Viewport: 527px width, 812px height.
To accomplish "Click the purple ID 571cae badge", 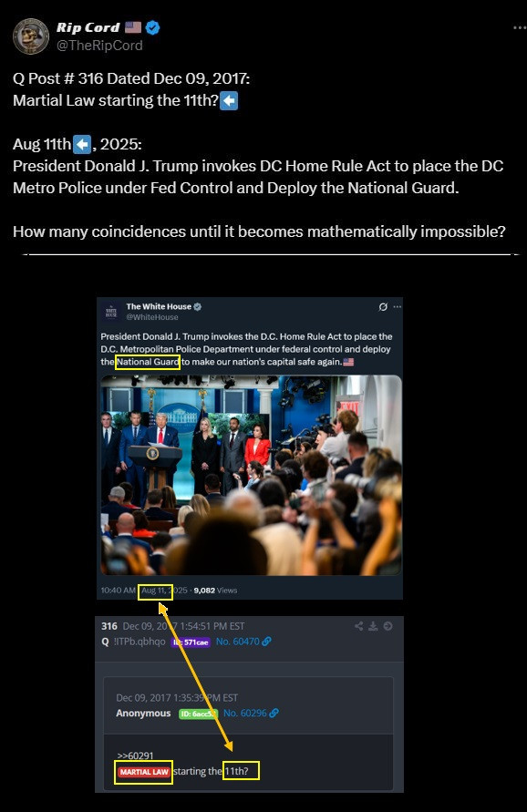I will (190, 642).
